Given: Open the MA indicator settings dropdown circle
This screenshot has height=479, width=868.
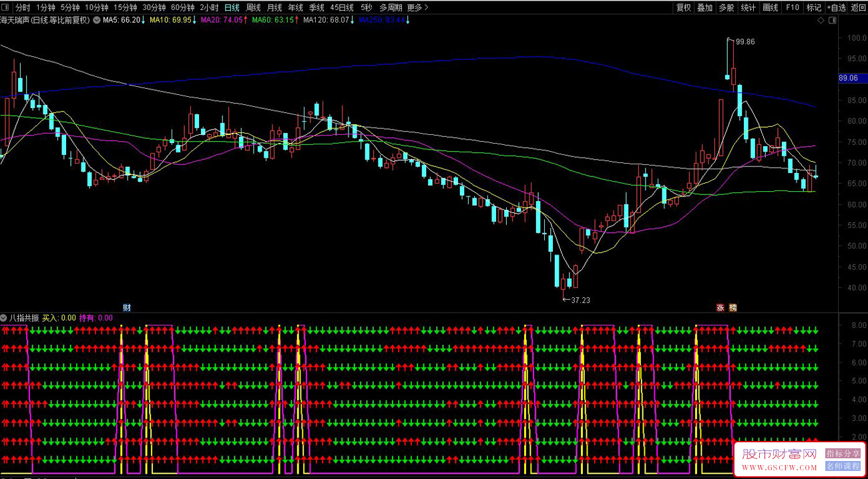Looking at the screenshot, I should 97,20.
